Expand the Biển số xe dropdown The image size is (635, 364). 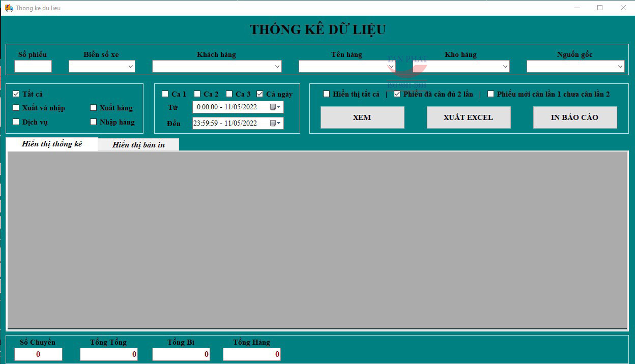coord(131,67)
